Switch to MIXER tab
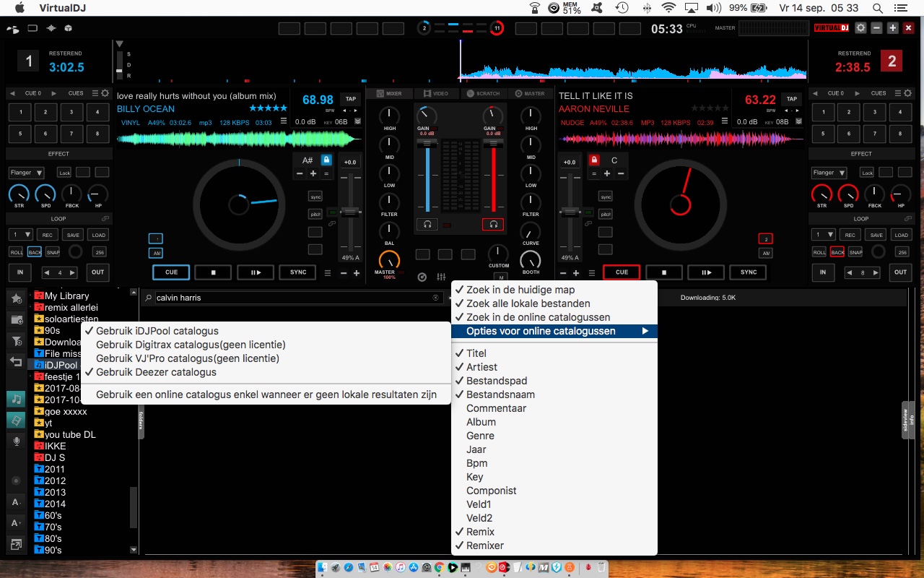Image resolution: width=924 pixels, height=578 pixels. [388, 93]
